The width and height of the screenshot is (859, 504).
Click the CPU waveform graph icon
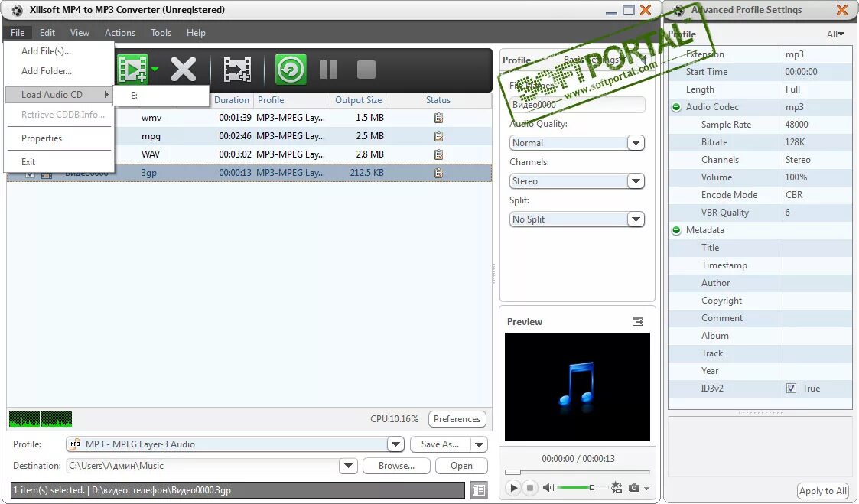41,419
